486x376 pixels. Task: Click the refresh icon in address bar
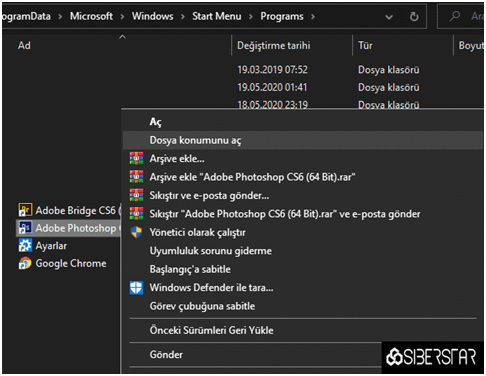pos(414,16)
